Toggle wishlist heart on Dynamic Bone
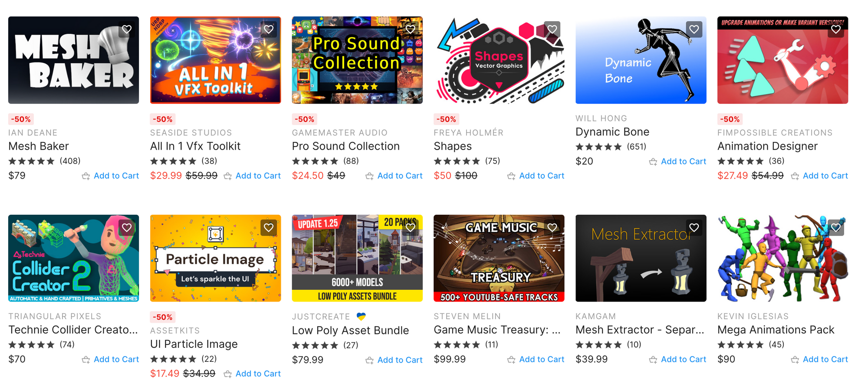 [694, 29]
